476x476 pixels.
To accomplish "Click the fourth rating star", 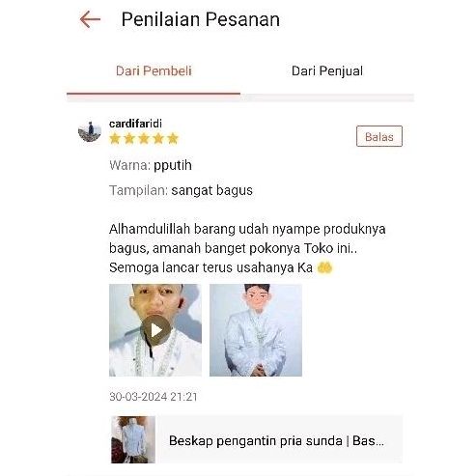I will pyautogui.click(x=158, y=139).
